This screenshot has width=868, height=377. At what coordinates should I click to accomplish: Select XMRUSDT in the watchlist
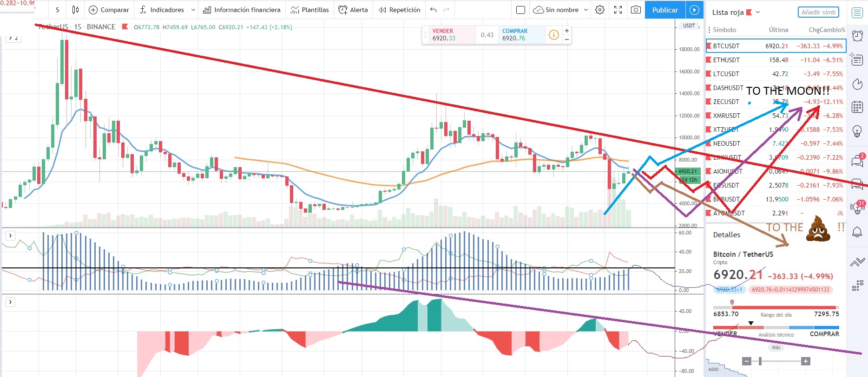pos(776,116)
